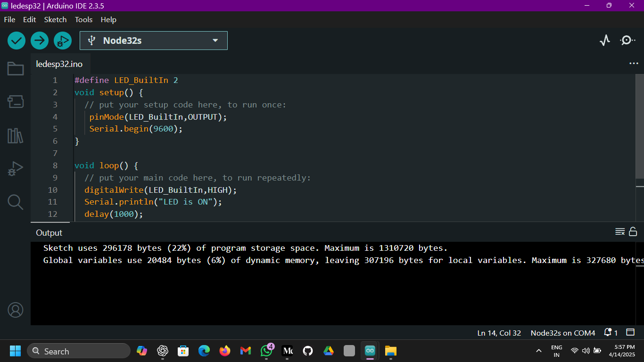Toggle the bottom panel from the status bar

point(630,333)
